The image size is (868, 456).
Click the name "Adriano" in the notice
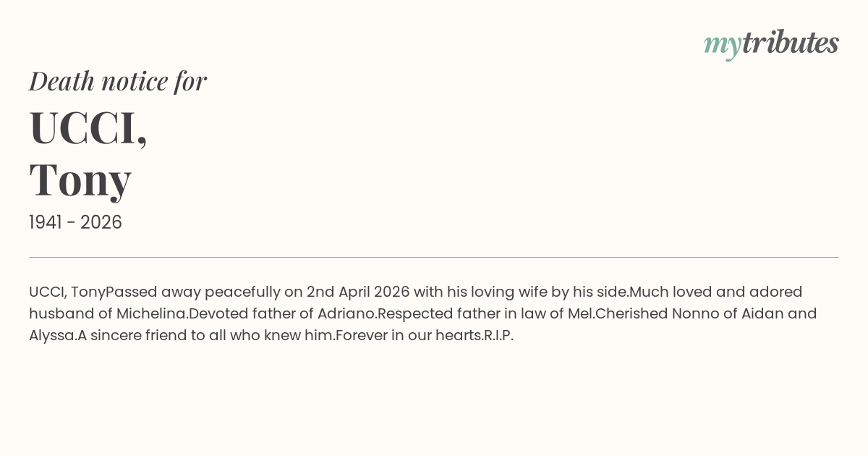pyautogui.click(x=347, y=313)
